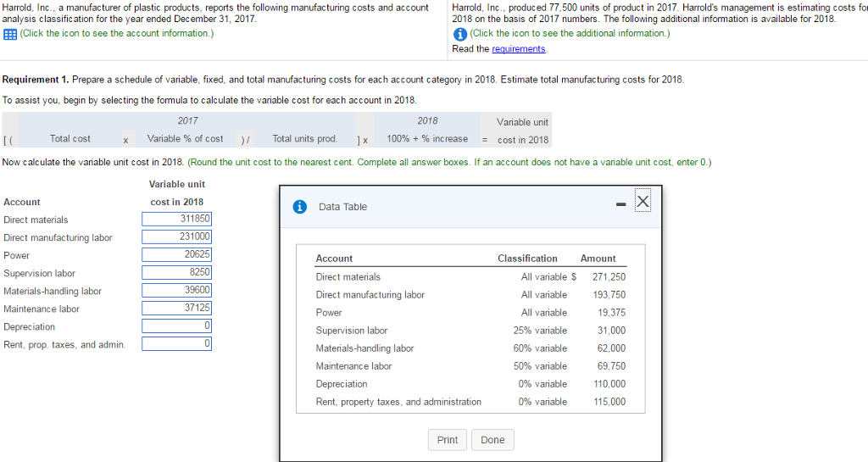
Task: Select the Rent, prop. taxes input field
Action: [x=176, y=343]
